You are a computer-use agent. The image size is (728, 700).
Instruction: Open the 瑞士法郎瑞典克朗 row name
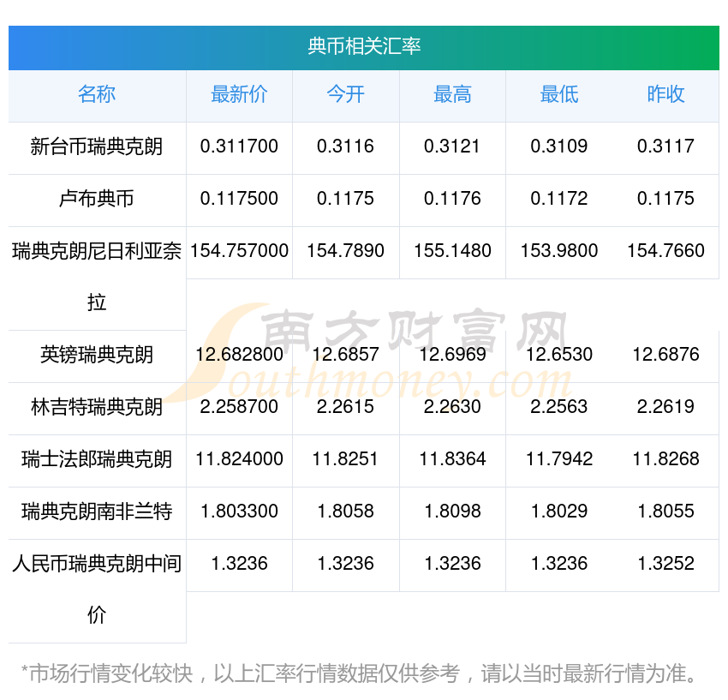(x=97, y=459)
